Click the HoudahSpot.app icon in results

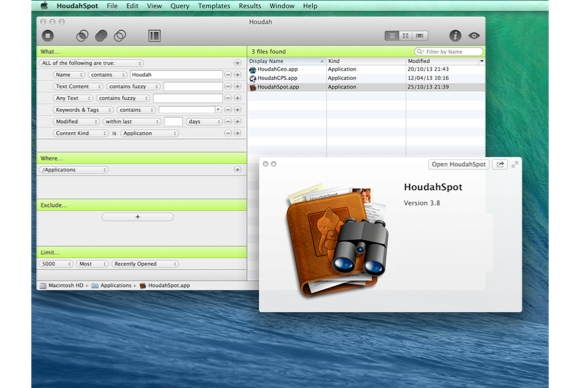[253, 87]
